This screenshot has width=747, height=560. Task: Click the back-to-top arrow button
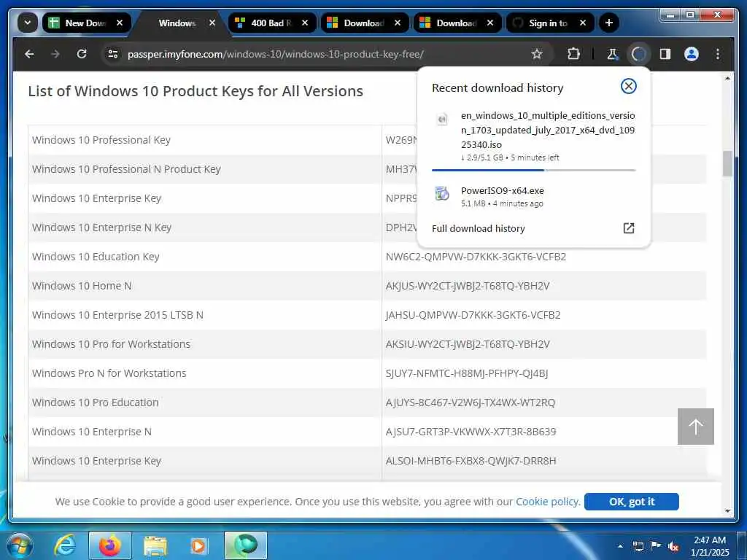pos(695,426)
